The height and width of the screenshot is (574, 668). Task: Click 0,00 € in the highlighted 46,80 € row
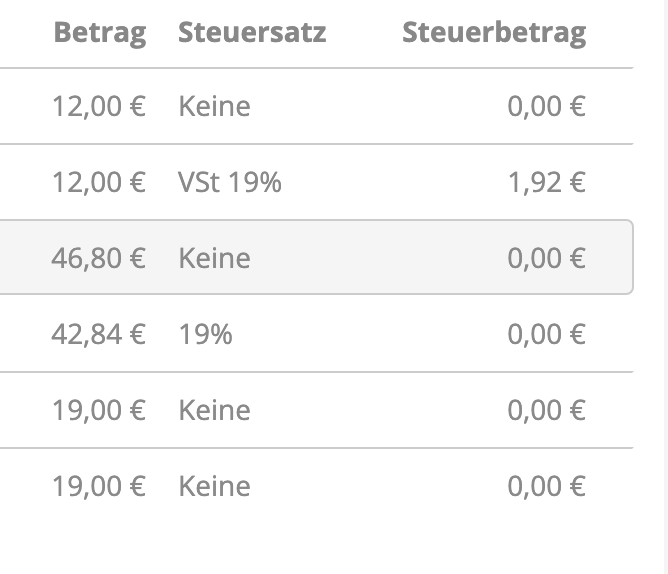coord(546,258)
